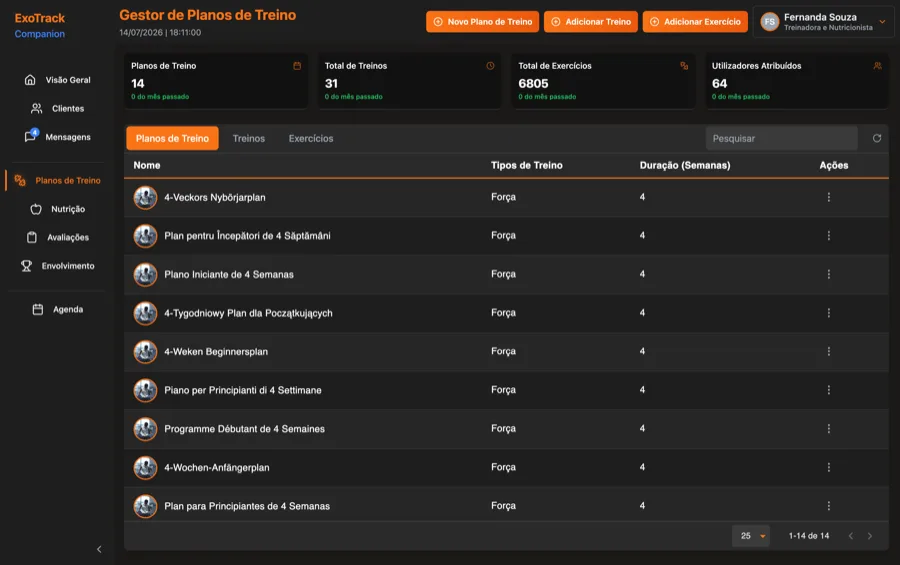Go to next page of results
The height and width of the screenshot is (565, 900).
pyautogui.click(x=870, y=536)
